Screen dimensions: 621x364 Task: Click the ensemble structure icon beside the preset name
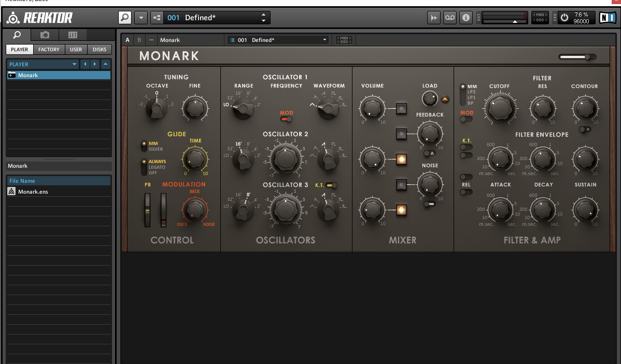(x=157, y=18)
